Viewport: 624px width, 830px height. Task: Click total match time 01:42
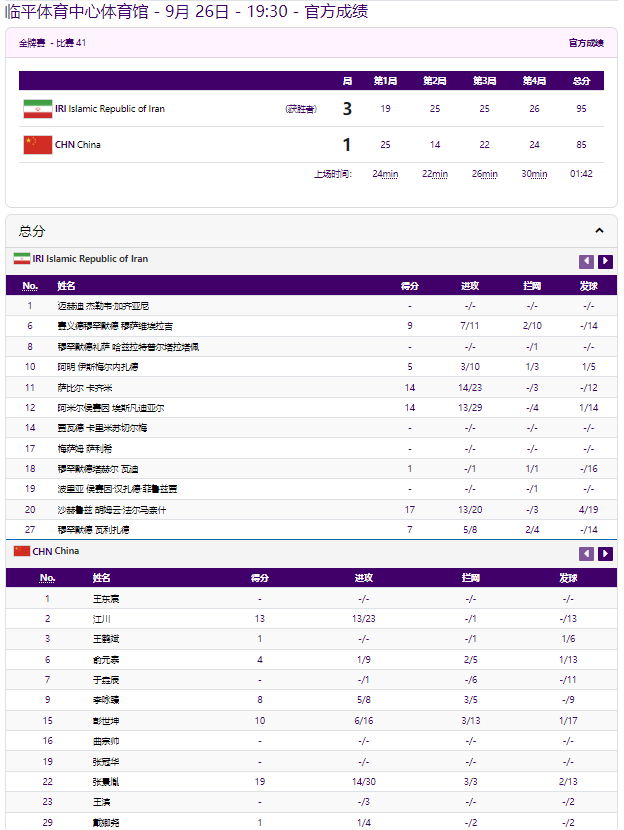pyautogui.click(x=581, y=174)
